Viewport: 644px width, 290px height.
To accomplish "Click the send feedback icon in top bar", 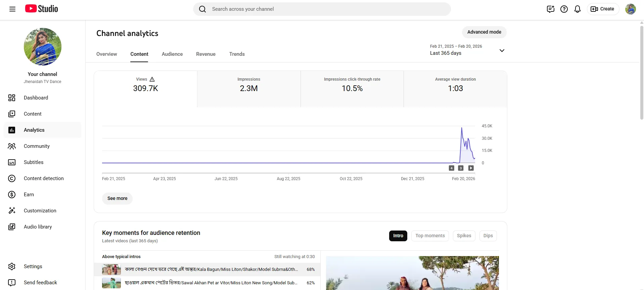I will (551, 9).
